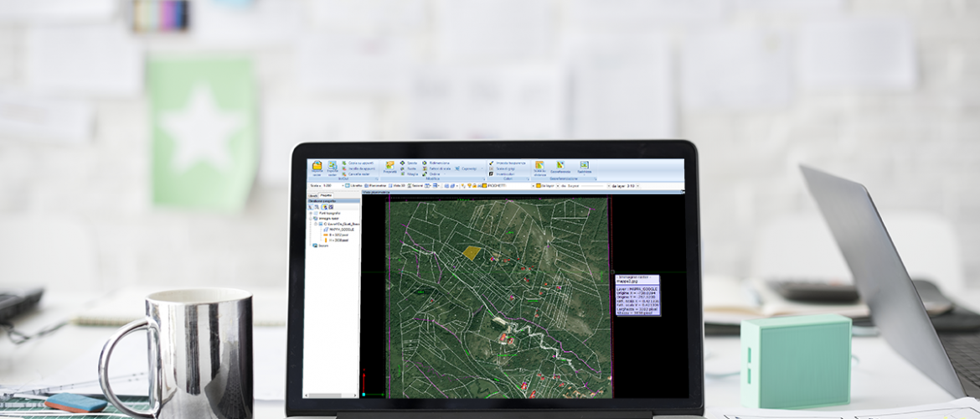Open the Ordine dropdown in the ribbon
Image resolution: width=980 pixels, height=419 pixels.
pyautogui.click(x=433, y=173)
